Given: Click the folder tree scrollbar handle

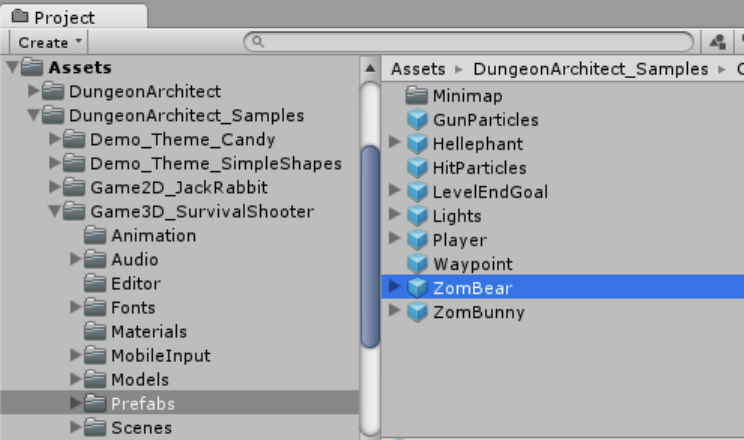Looking at the screenshot, I should click(x=370, y=247).
